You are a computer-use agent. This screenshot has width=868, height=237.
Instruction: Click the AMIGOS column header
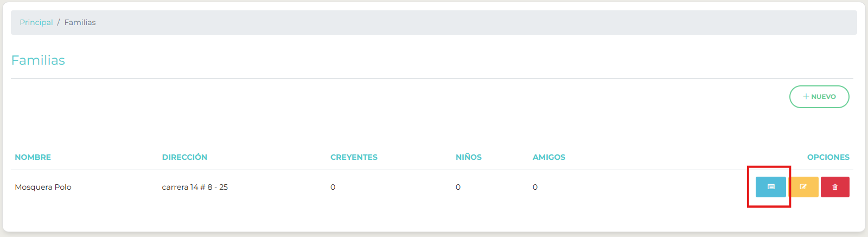549,157
